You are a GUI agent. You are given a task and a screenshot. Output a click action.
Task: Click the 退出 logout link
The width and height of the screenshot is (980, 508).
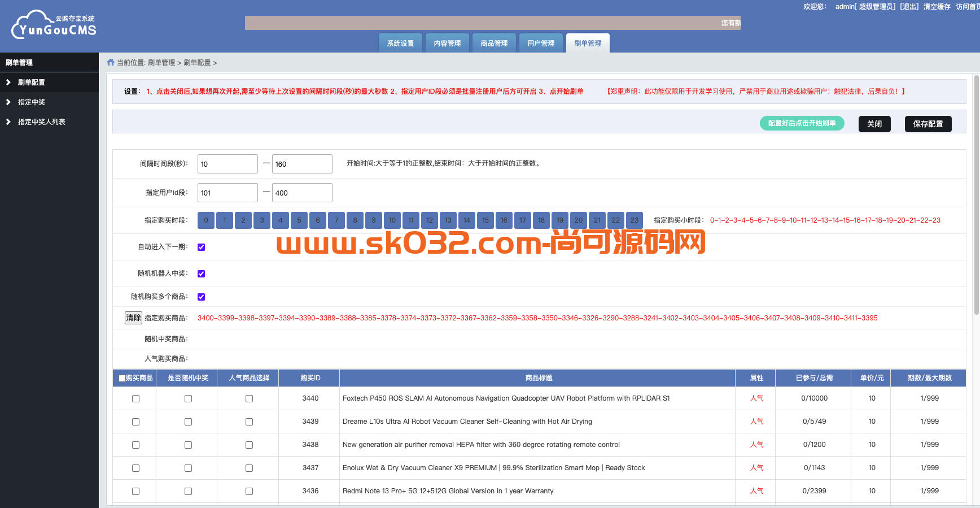[909, 7]
